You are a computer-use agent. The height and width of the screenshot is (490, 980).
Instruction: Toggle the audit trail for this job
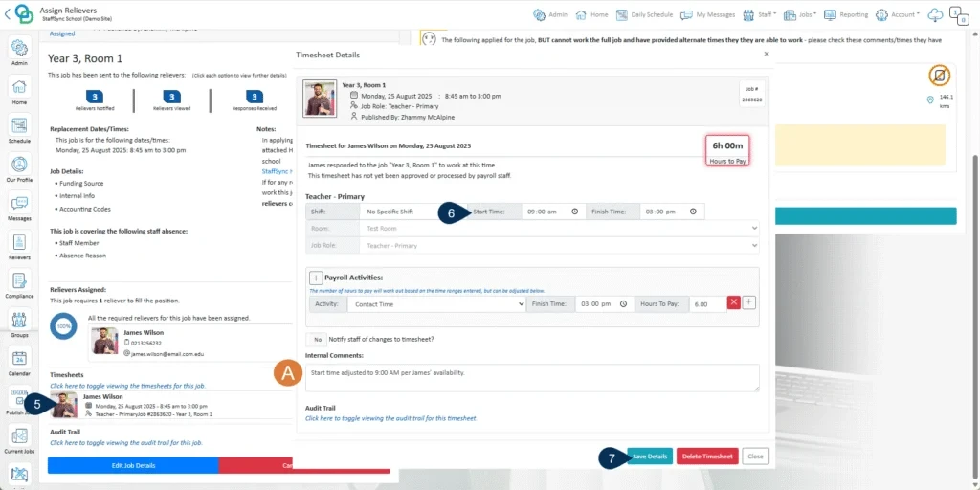(126, 442)
